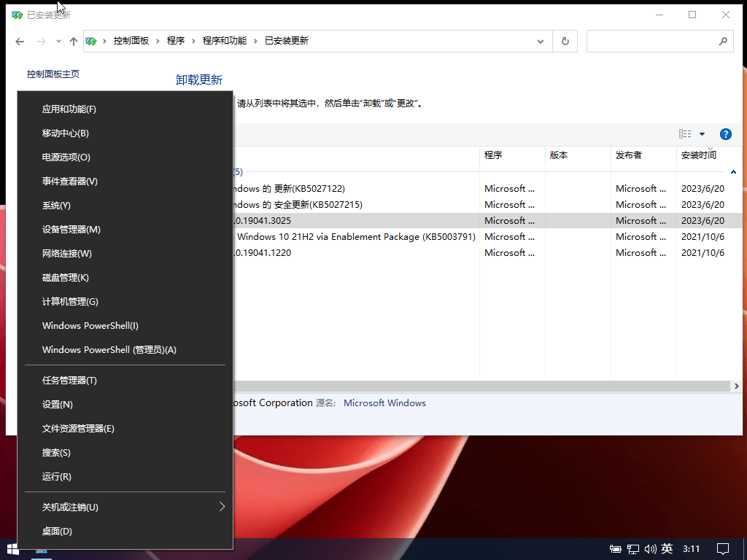This screenshot has width=747, height=560.
Task: Expand chevron after 控制面板 in breadcrumb
Action: coord(158,42)
